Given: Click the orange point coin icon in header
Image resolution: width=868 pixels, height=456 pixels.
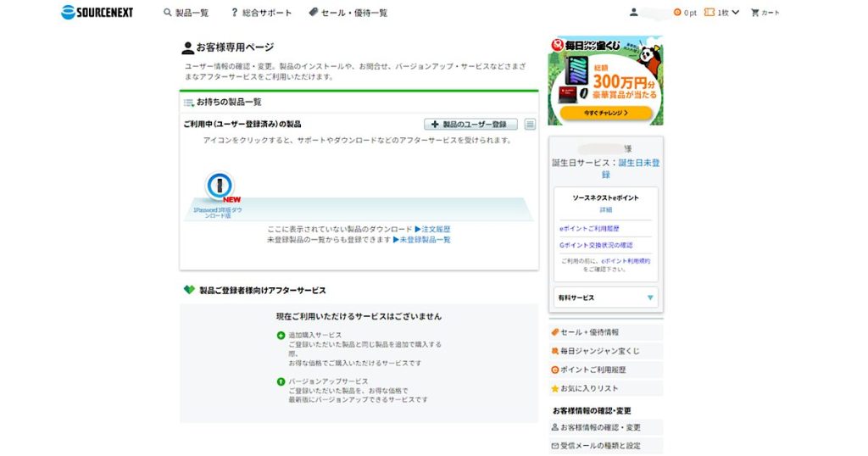Looking at the screenshot, I should point(677,12).
